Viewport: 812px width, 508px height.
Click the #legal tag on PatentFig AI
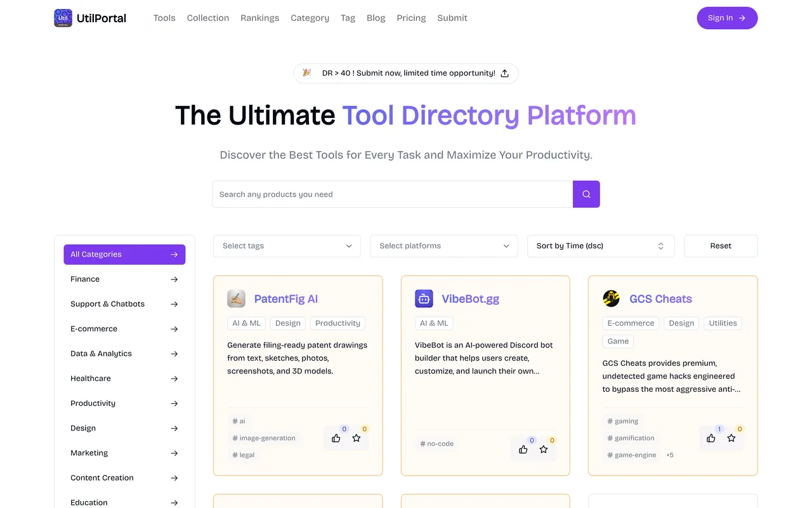click(x=244, y=455)
